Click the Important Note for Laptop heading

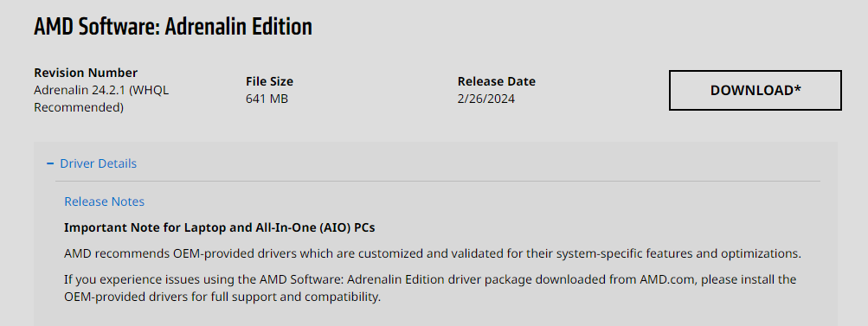pyautogui.click(x=223, y=227)
